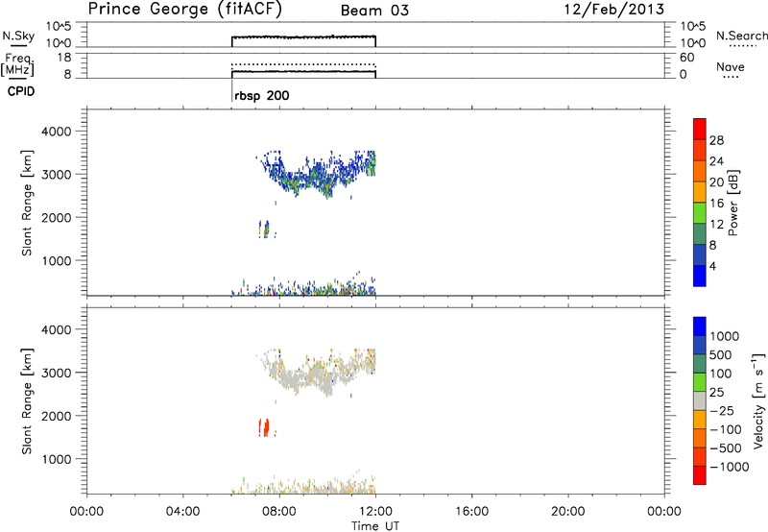Click the 'Nave' legend label

[x=731, y=66]
